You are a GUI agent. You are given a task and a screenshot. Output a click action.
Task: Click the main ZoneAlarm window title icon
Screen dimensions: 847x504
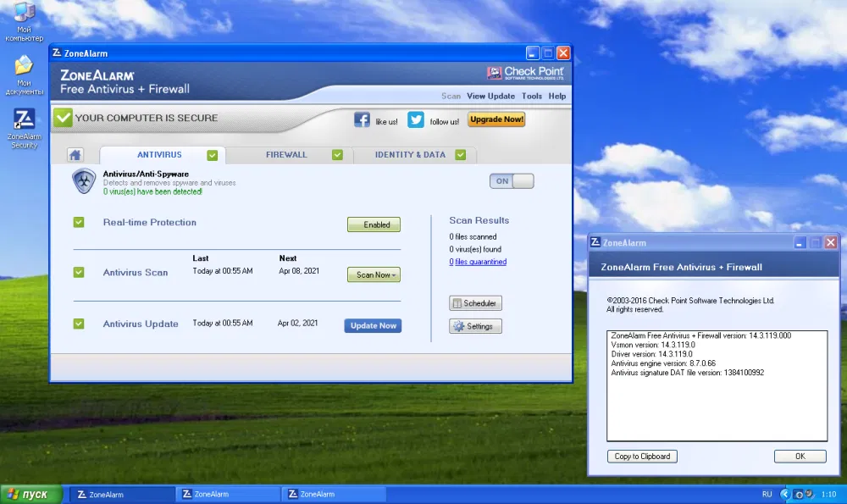click(x=57, y=53)
